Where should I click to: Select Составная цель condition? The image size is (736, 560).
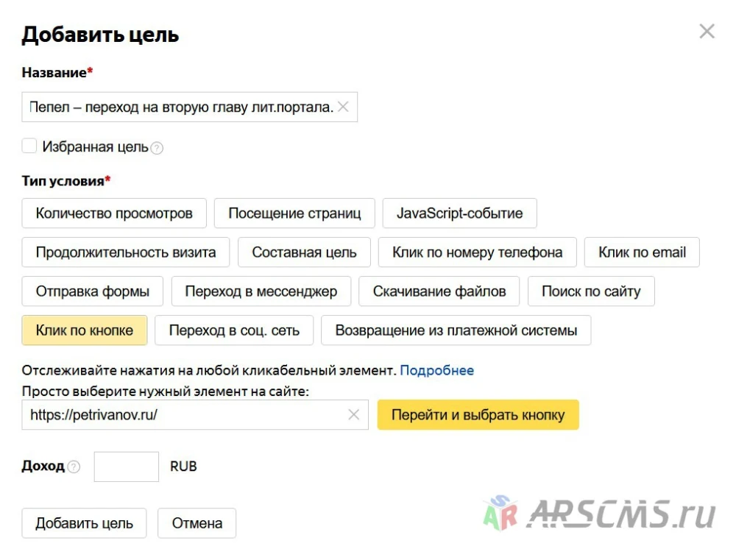point(304,252)
